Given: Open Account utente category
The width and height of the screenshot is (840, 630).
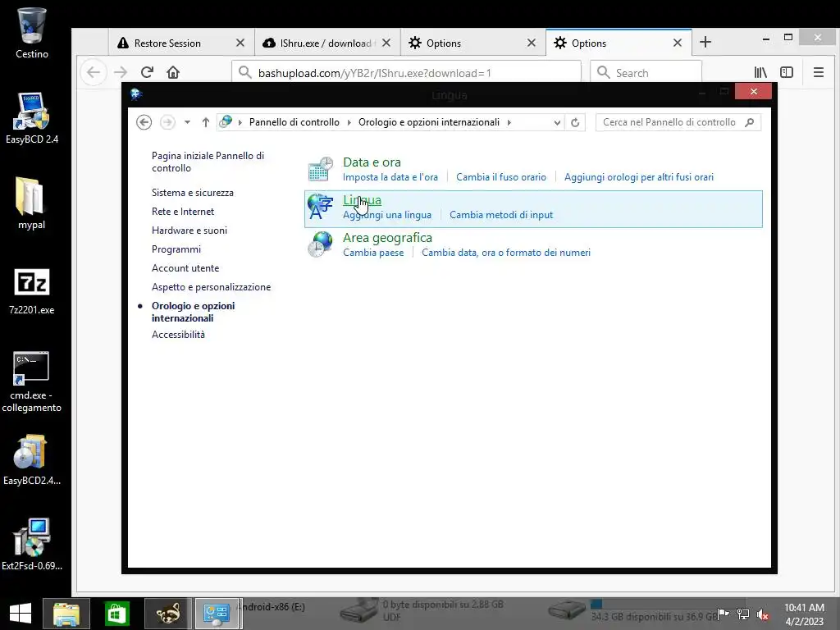Looking at the screenshot, I should 185,268.
